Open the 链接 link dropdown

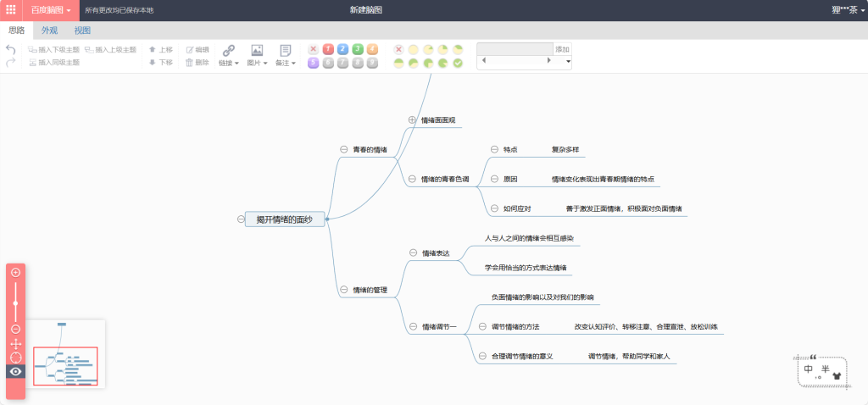tap(229, 63)
